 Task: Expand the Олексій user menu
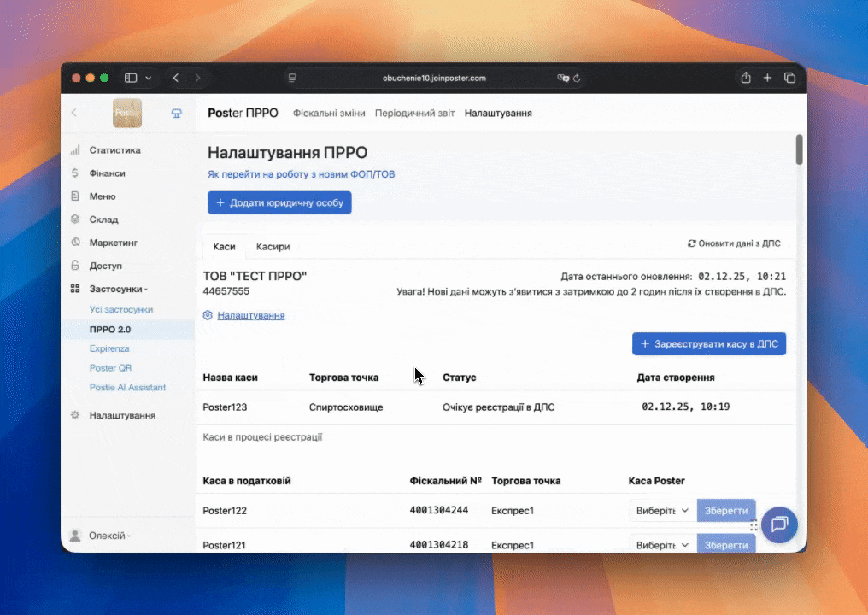click(109, 536)
